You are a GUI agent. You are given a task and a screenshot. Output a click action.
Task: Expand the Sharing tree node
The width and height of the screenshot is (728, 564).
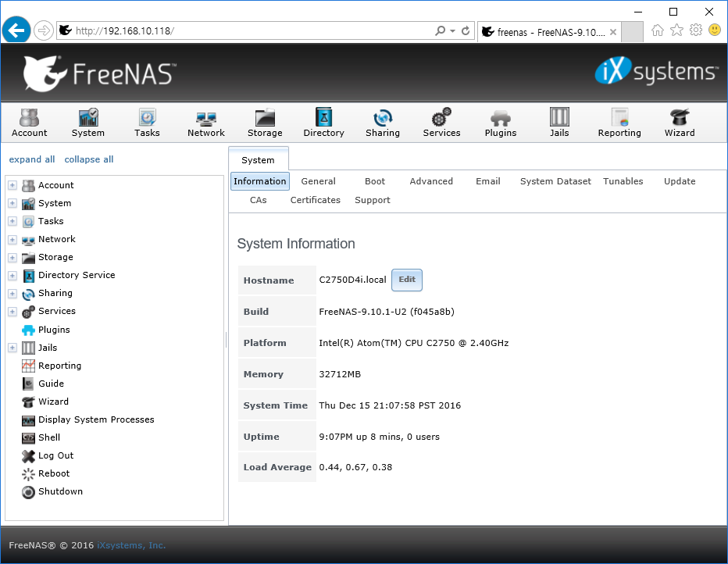pyautogui.click(x=12, y=294)
